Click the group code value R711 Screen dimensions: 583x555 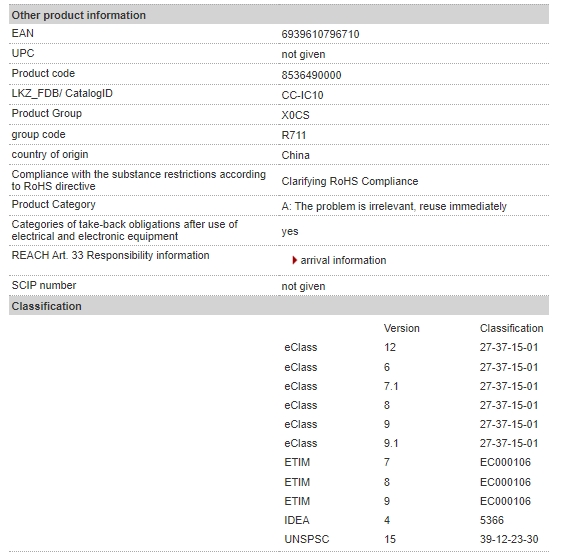click(294, 135)
